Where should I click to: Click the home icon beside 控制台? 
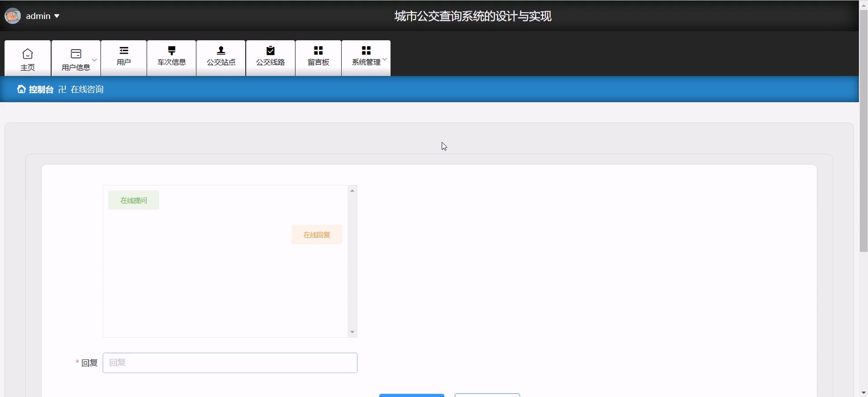21,89
